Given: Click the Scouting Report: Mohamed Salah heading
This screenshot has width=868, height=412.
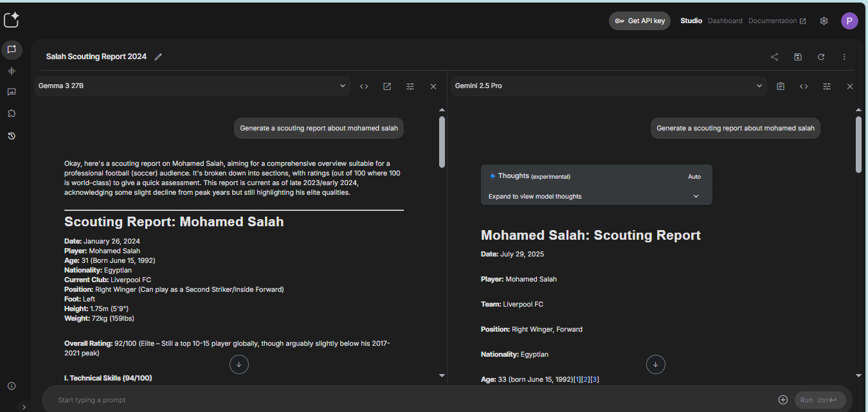Looking at the screenshot, I should [x=174, y=222].
